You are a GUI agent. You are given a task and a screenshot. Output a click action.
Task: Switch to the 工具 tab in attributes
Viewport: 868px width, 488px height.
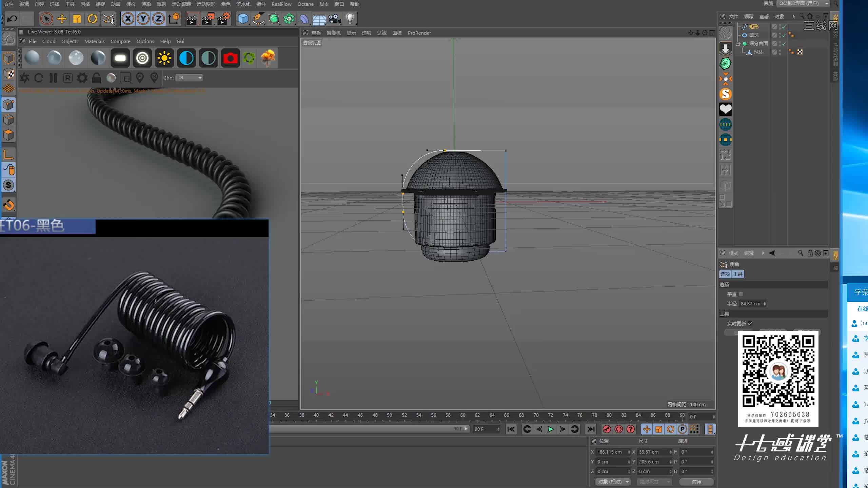coord(738,274)
